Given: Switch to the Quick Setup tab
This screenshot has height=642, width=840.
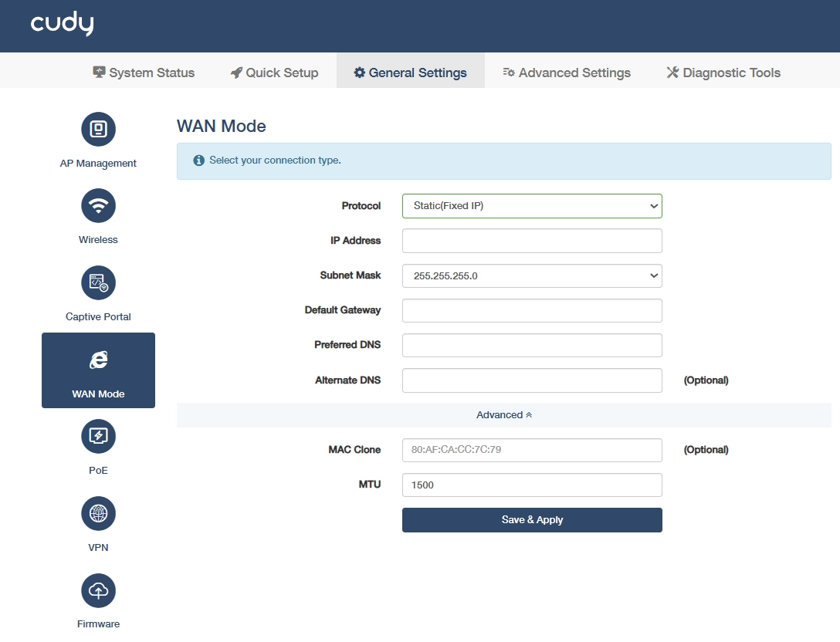Looking at the screenshot, I should pos(274,73).
